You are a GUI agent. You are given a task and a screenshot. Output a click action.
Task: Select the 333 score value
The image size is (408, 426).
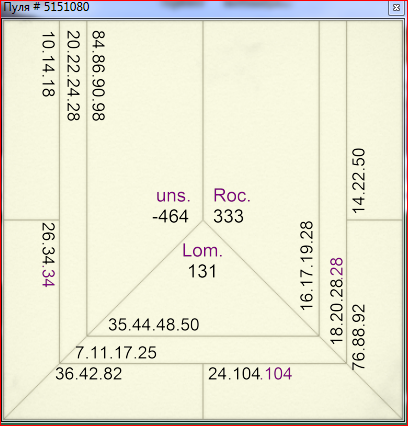[229, 217]
